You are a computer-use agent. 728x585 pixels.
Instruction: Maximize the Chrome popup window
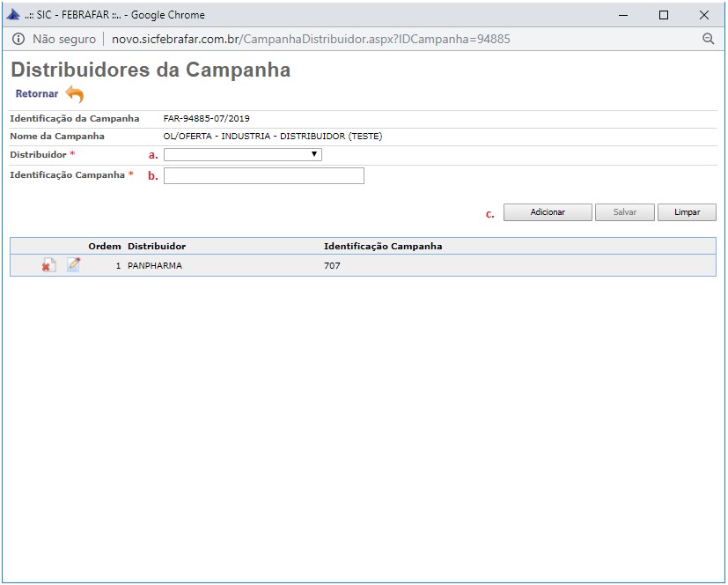[664, 14]
